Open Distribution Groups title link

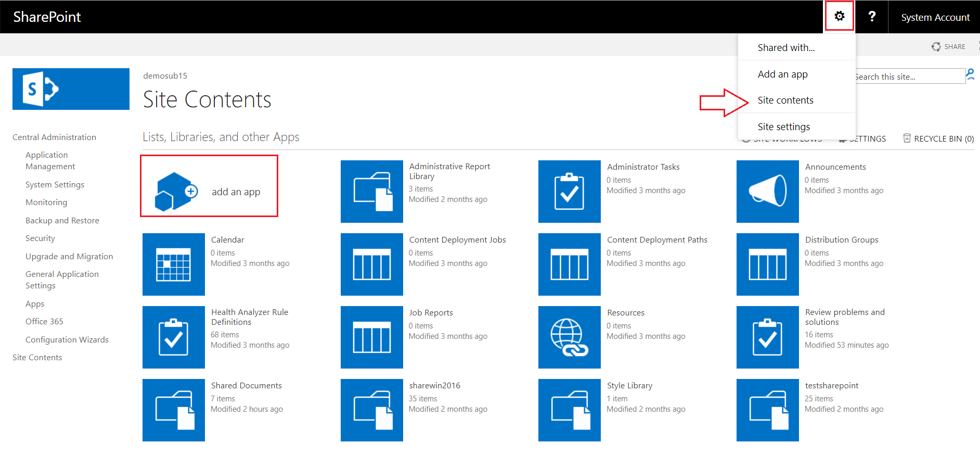pyautogui.click(x=842, y=239)
